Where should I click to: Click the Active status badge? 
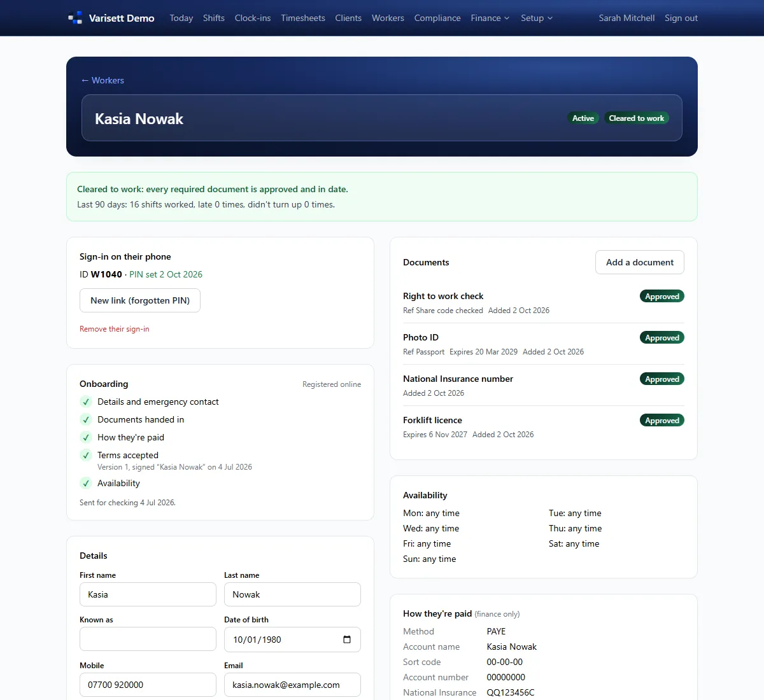coord(583,118)
